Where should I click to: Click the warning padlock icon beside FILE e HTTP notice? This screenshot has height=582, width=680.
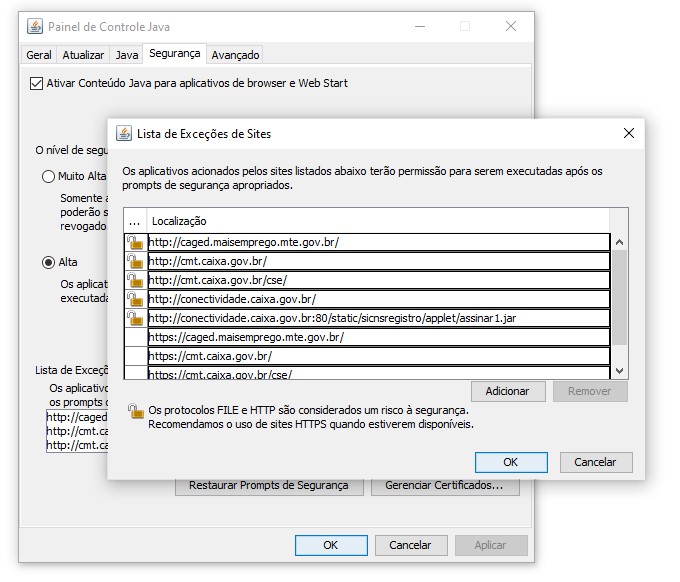136,411
